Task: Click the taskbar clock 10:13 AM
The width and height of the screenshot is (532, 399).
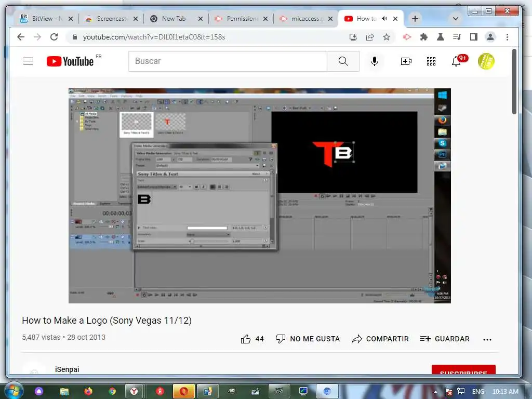Action: pos(505,392)
